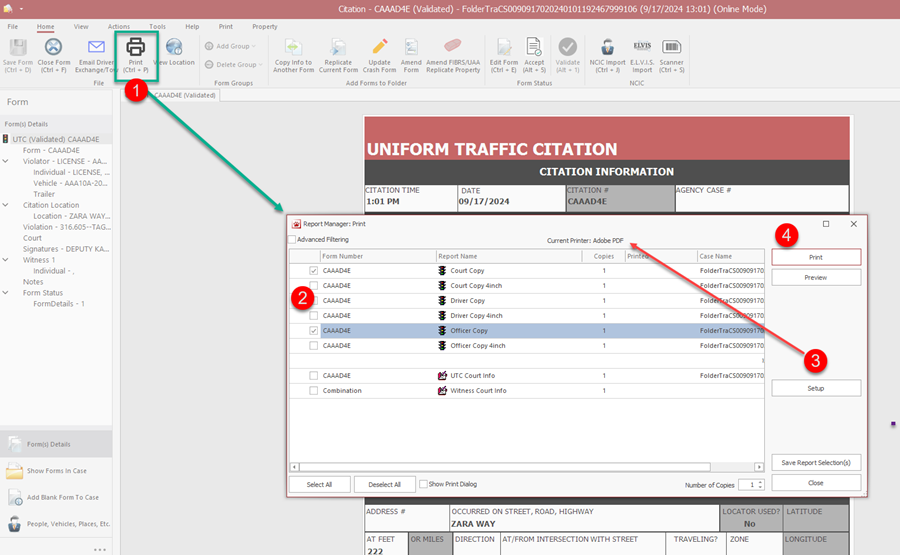
Task: Collapse the Citation Location tree node
Action: click(x=7, y=205)
